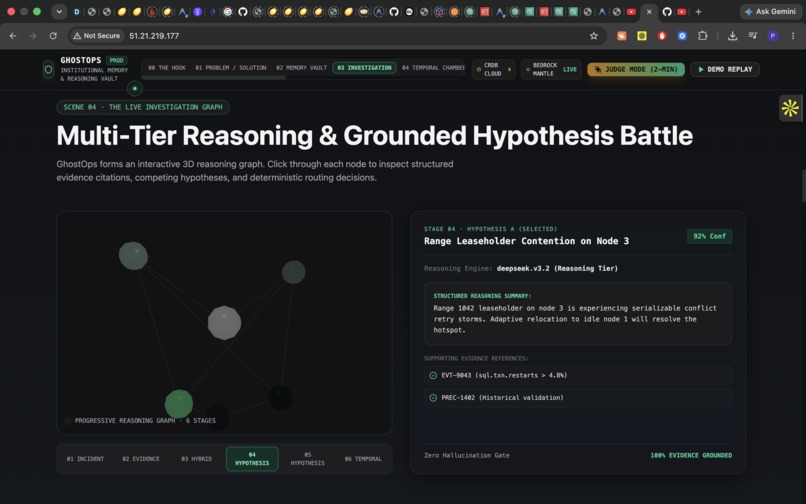Select the 03 Investigation nav item

pyautogui.click(x=364, y=68)
